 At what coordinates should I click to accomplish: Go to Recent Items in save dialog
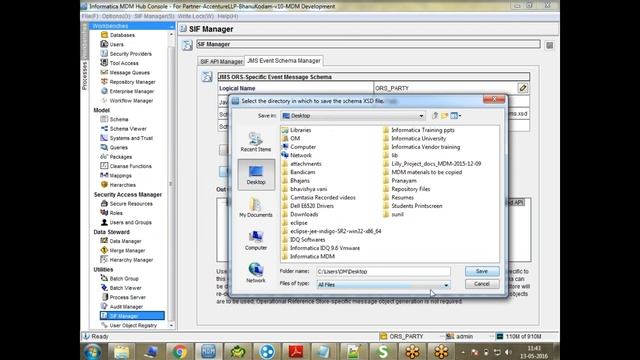point(256,142)
